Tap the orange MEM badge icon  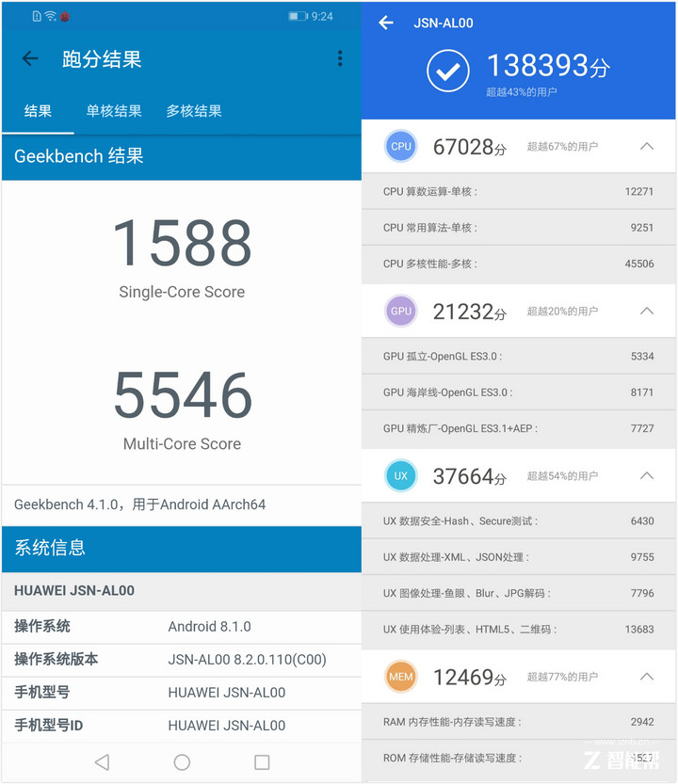(401, 677)
